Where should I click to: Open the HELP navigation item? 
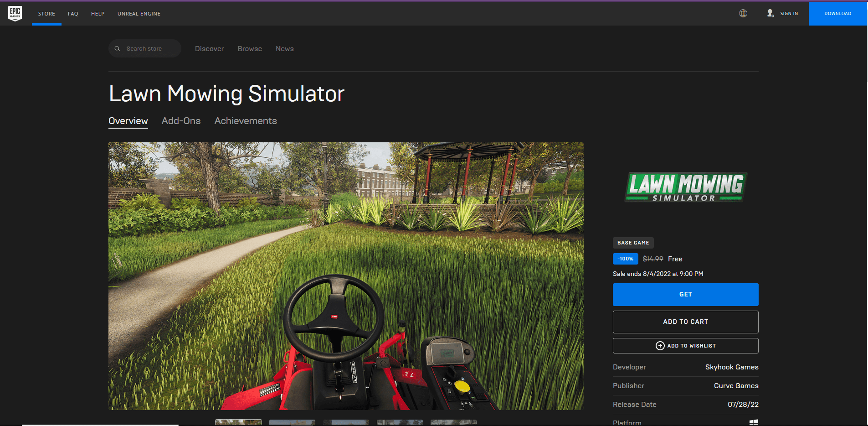pyautogui.click(x=98, y=14)
